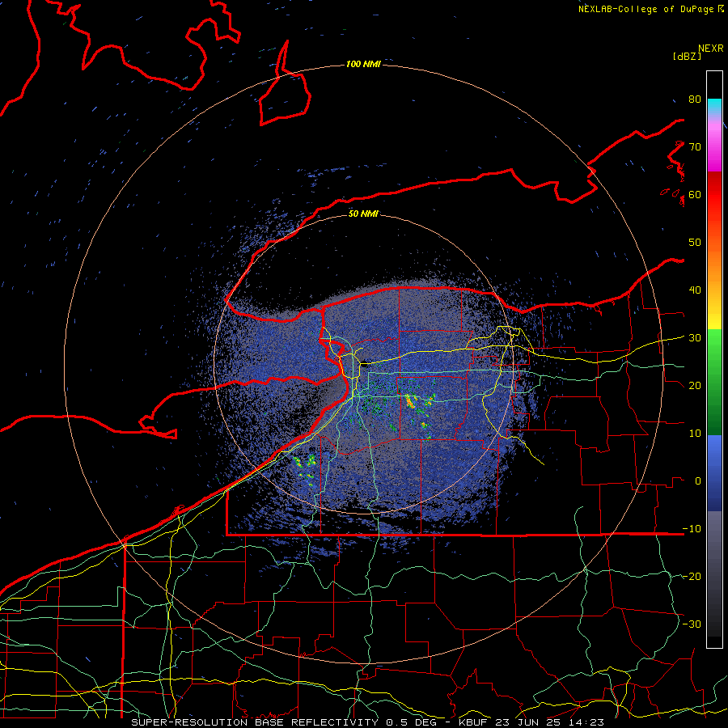
Task: Click the 80 dBZ scale value
Action: pyautogui.click(x=695, y=99)
